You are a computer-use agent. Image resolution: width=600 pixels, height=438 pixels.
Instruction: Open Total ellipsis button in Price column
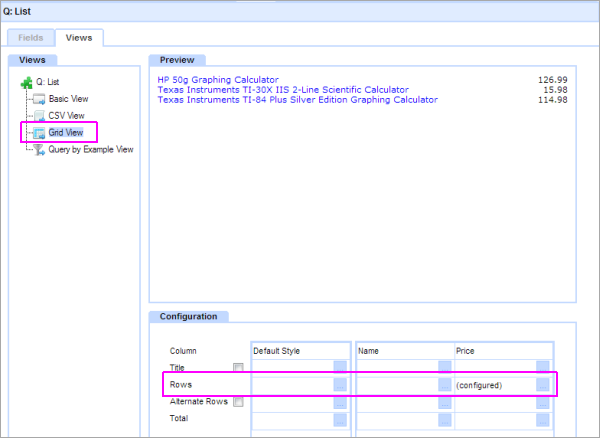pos(543,420)
